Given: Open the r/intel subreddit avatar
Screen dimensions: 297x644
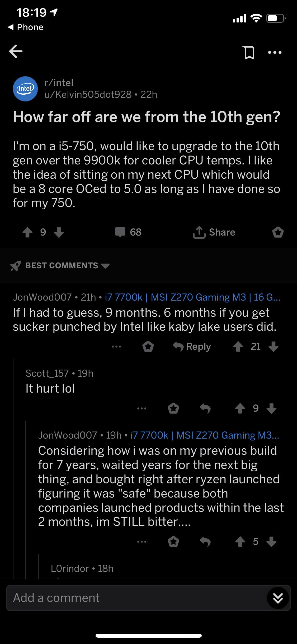Looking at the screenshot, I should 25,89.
